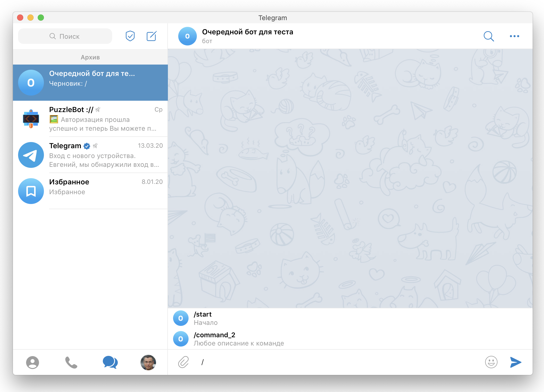Viewport: 544px width, 392px height.
Task: Click the avatar beside /start command
Action: pos(181,318)
